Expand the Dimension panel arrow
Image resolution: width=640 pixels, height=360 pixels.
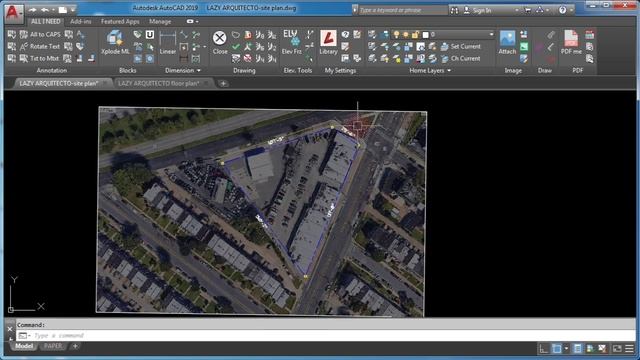(x=199, y=71)
